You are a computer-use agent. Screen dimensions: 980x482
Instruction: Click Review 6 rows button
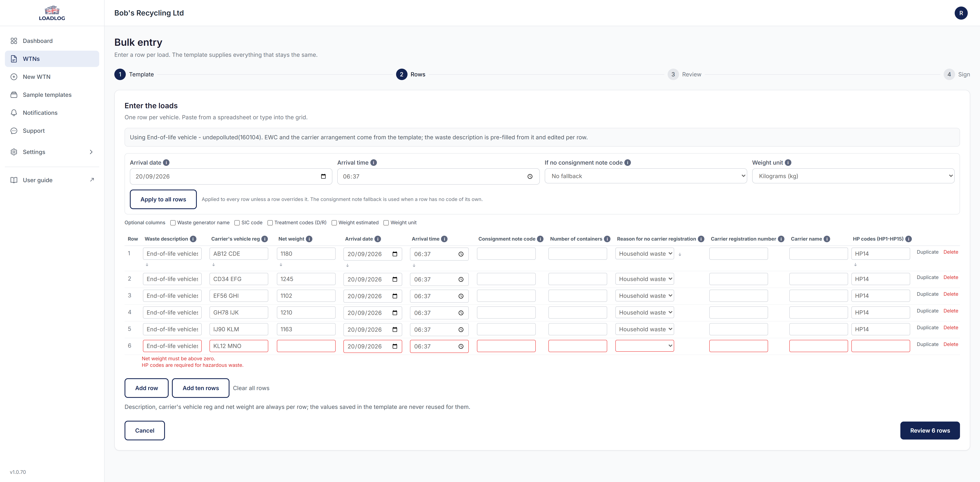click(x=930, y=431)
